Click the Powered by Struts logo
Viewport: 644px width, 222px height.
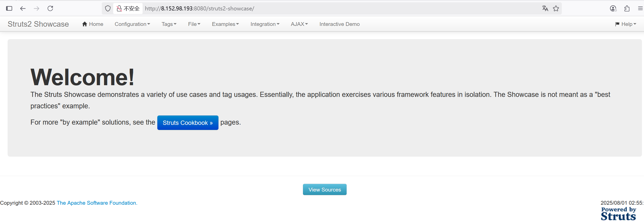click(619, 214)
